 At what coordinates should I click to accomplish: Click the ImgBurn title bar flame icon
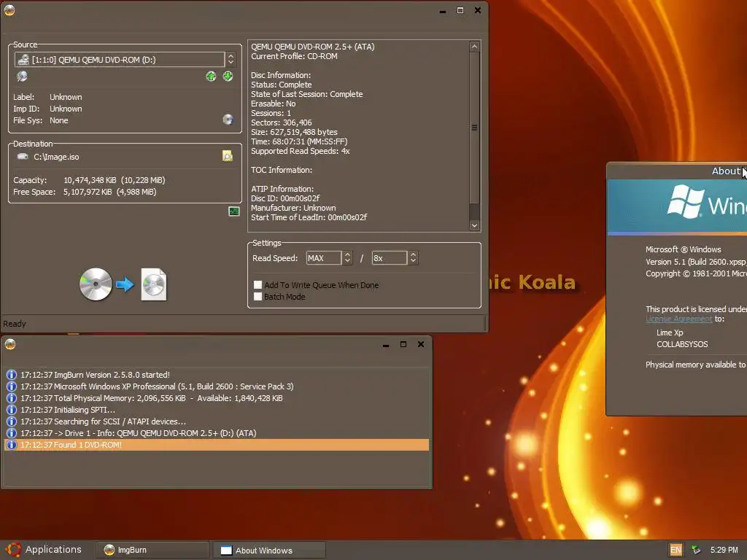[x=9, y=10]
